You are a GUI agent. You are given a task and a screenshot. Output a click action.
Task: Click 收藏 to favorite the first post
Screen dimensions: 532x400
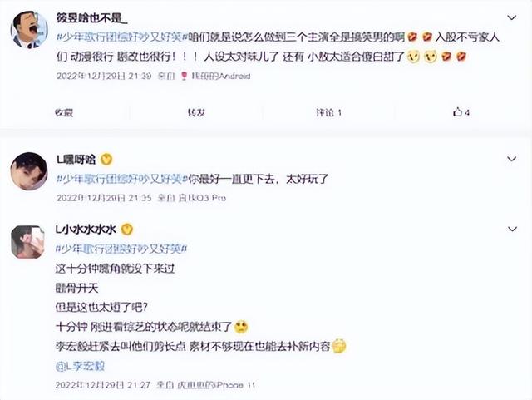(x=64, y=112)
